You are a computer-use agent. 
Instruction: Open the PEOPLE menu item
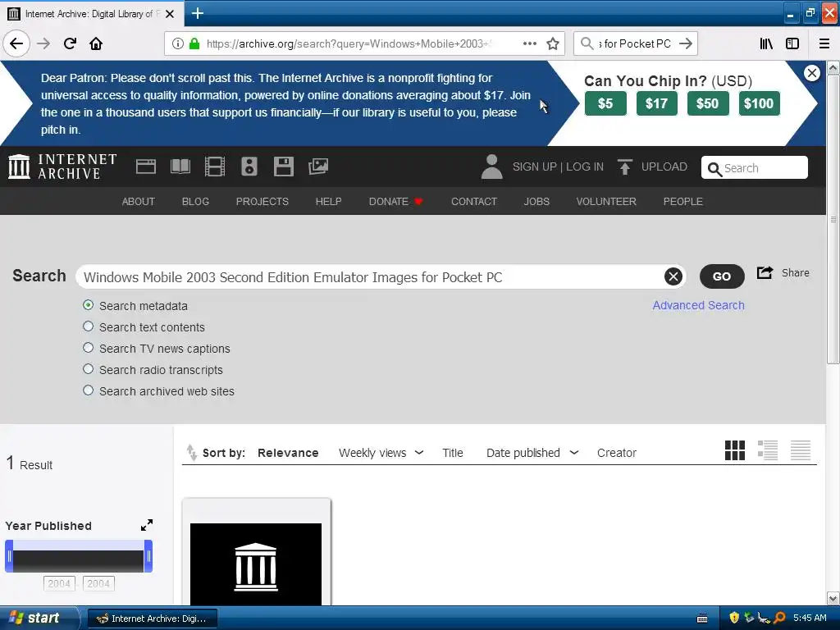click(x=683, y=202)
